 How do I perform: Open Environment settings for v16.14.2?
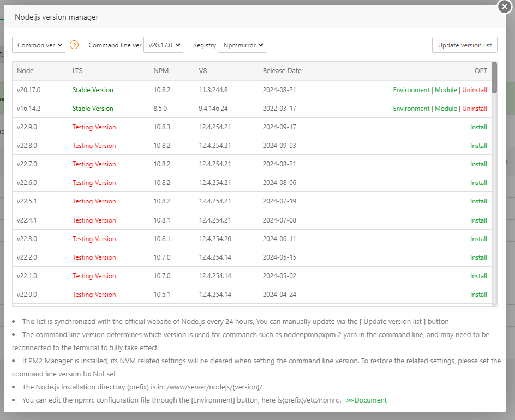pyautogui.click(x=411, y=109)
